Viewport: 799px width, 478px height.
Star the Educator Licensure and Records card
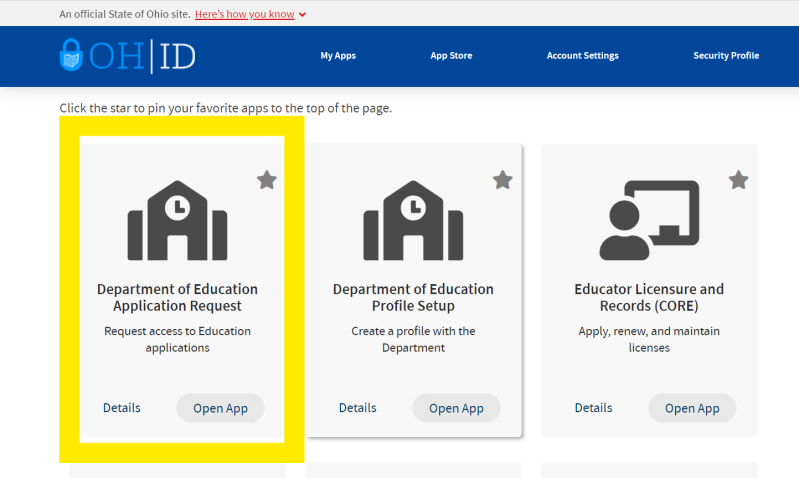point(738,179)
